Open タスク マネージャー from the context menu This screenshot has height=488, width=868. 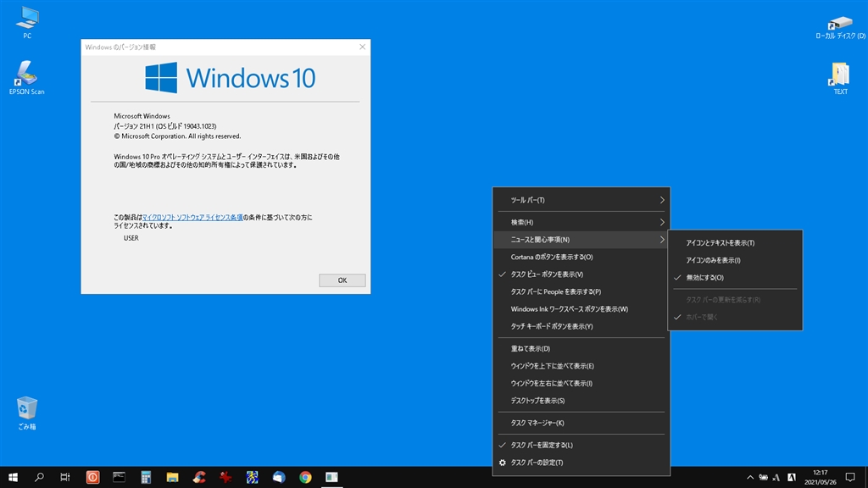click(x=537, y=423)
